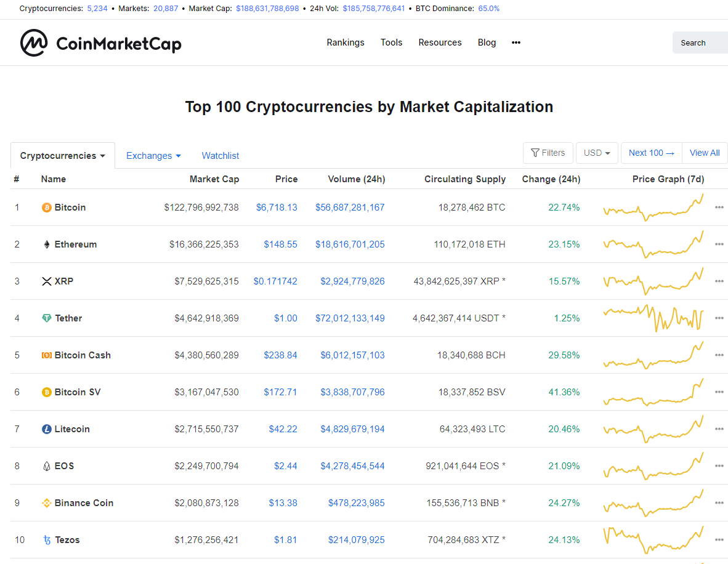
Task: Click the Tezos icon
Action: point(46,540)
